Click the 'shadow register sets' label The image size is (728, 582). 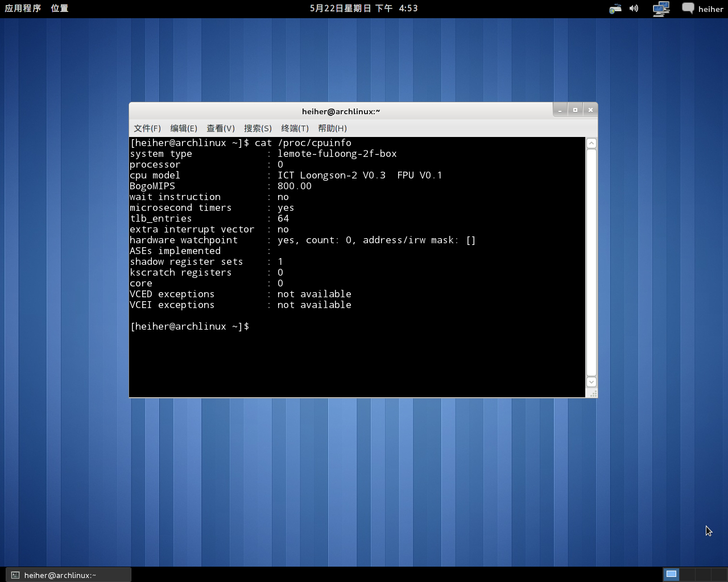(187, 261)
